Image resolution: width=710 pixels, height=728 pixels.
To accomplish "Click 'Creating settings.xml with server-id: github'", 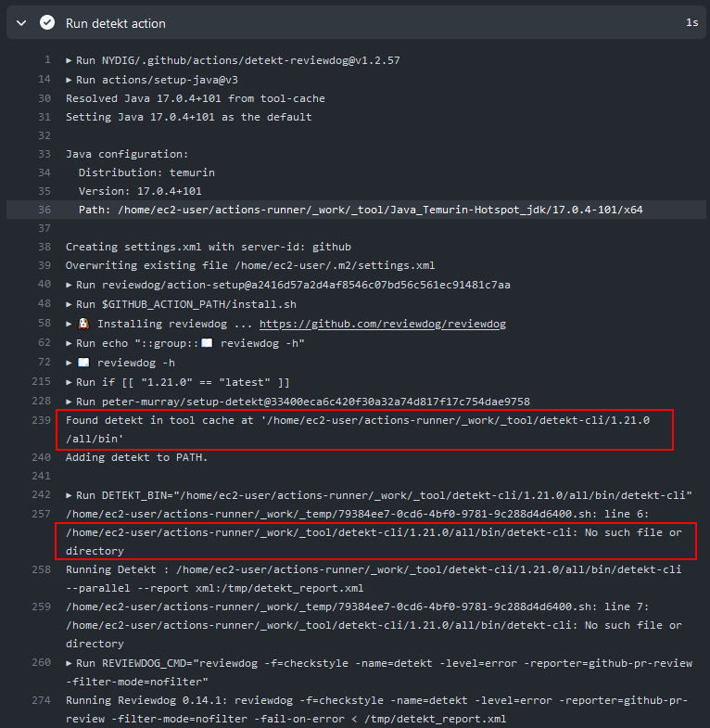I will (x=209, y=247).
